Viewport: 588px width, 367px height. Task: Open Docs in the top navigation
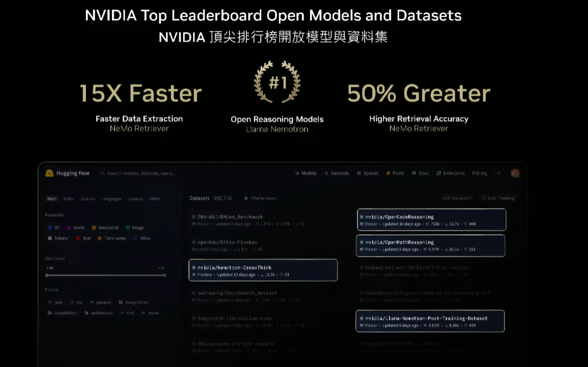point(420,173)
